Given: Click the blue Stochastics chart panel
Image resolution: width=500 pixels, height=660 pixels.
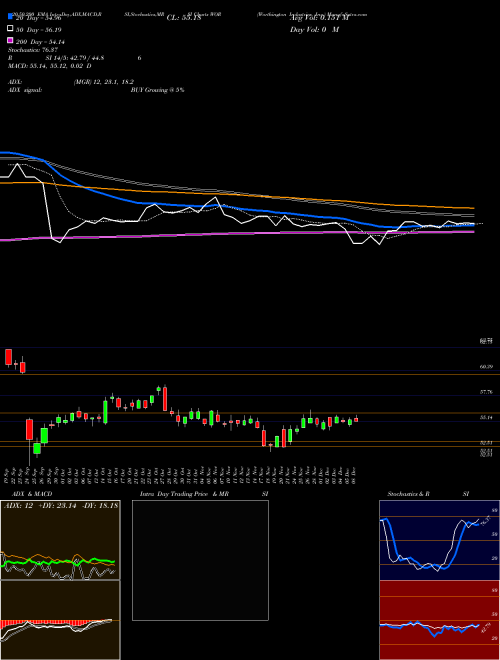Looking at the screenshot, I should click(439, 540).
